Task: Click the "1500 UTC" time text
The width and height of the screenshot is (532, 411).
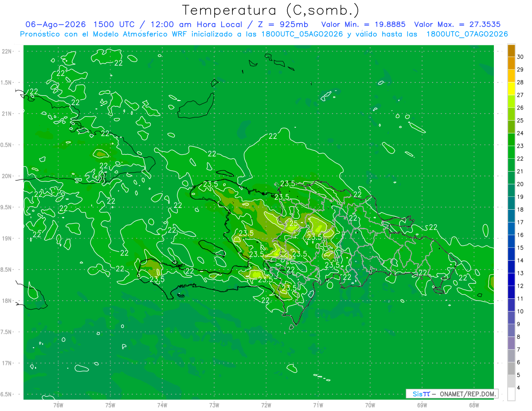Action: point(114,24)
